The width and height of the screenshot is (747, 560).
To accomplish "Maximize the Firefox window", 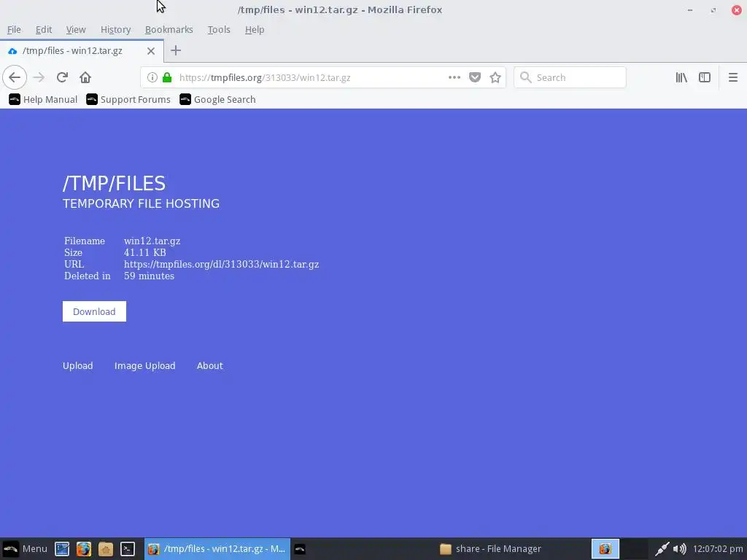I will (713, 10).
